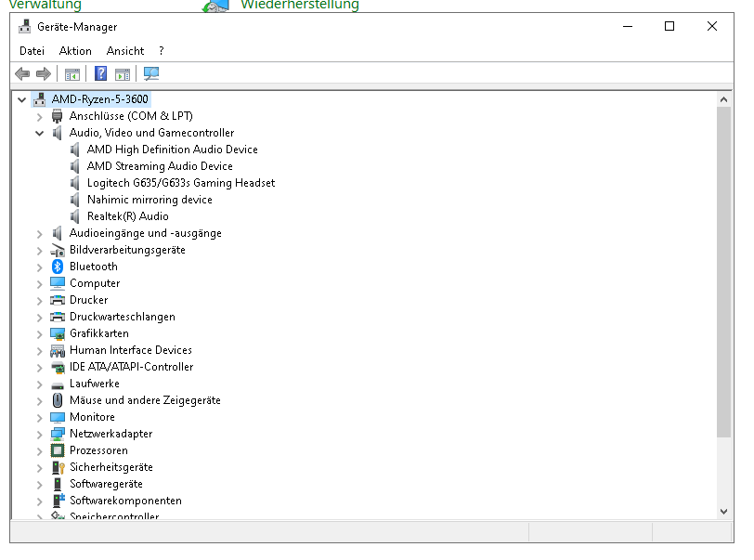Open the Verwaltung link behind window

(45, 5)
